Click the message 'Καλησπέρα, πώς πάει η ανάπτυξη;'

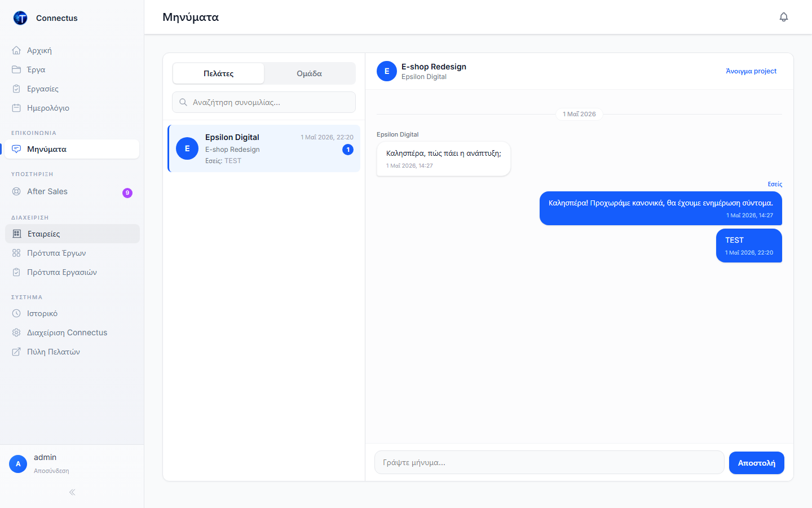(444, 159)
